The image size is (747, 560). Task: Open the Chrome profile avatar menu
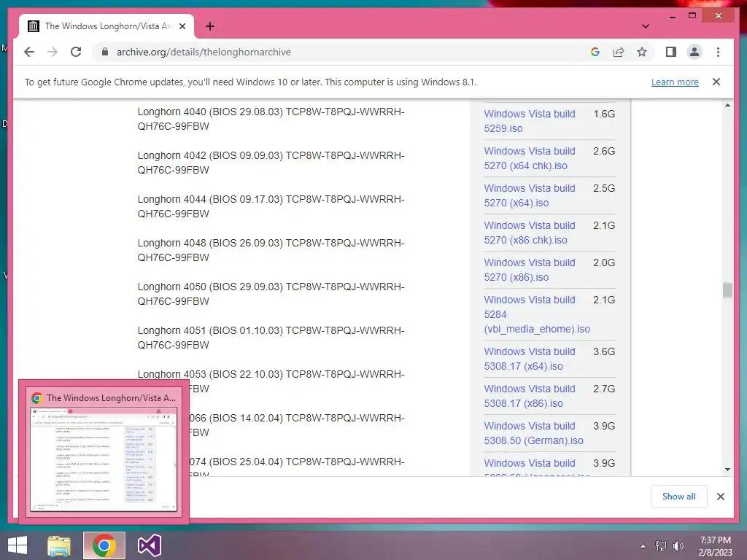(x=694, y=52)
